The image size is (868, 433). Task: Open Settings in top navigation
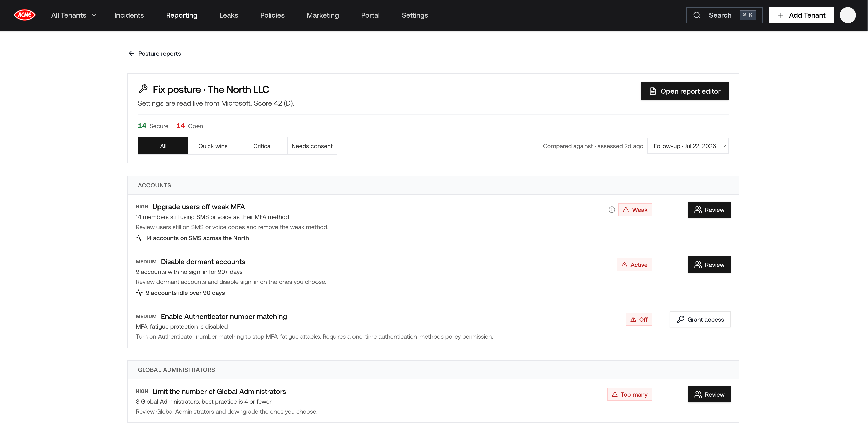click(x=415, y=15)
